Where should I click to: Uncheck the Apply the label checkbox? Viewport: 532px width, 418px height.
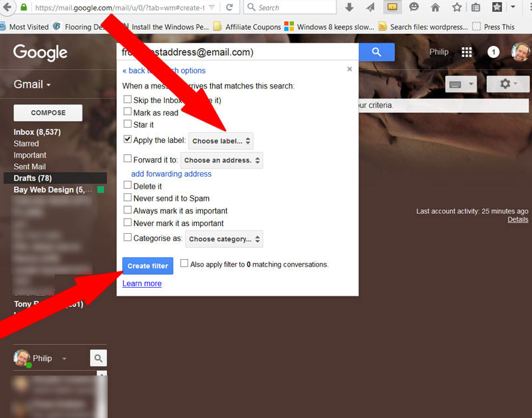pyautogui.click(x=128, y=140)
